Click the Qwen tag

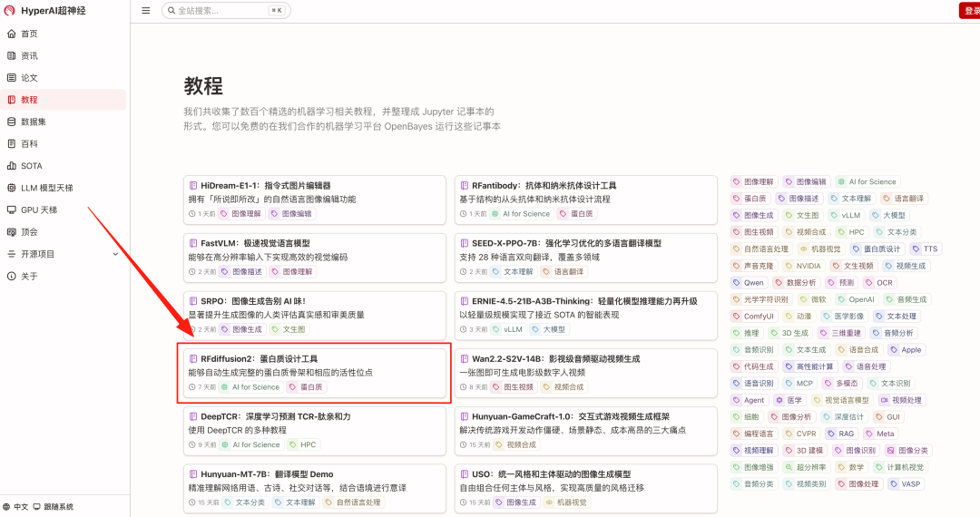point(748,282)
